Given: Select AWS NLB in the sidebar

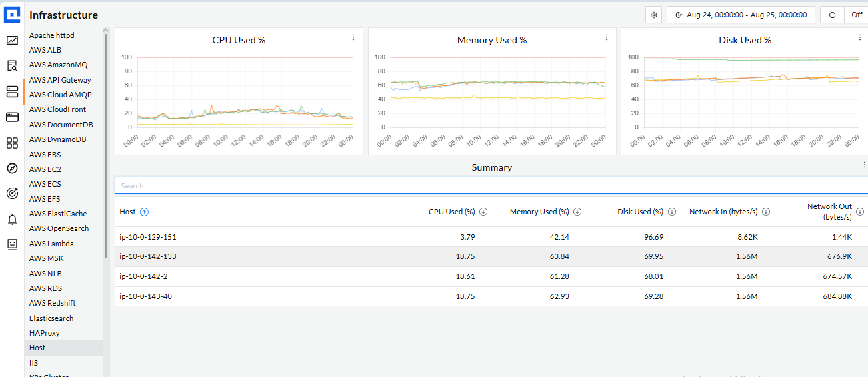Looking at the screenshot, I should point(45,274).
